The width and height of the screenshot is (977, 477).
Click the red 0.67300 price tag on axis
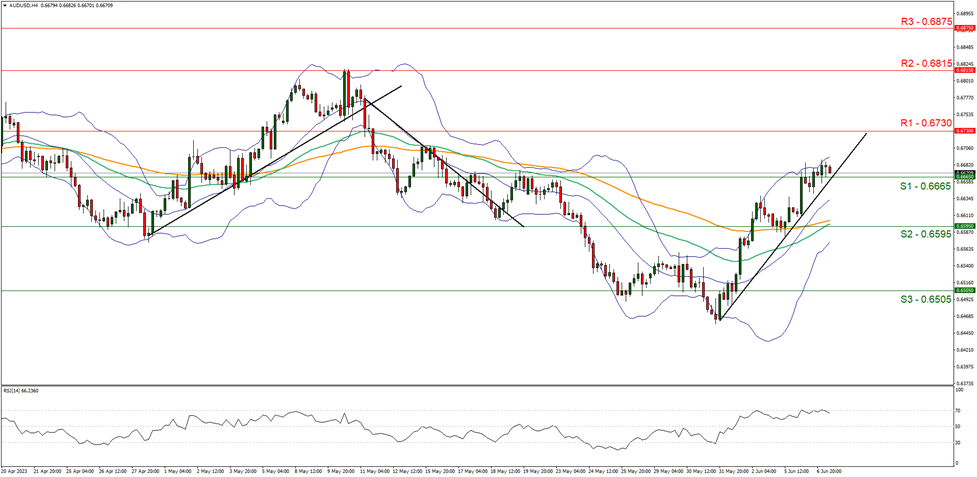[964, 131]
